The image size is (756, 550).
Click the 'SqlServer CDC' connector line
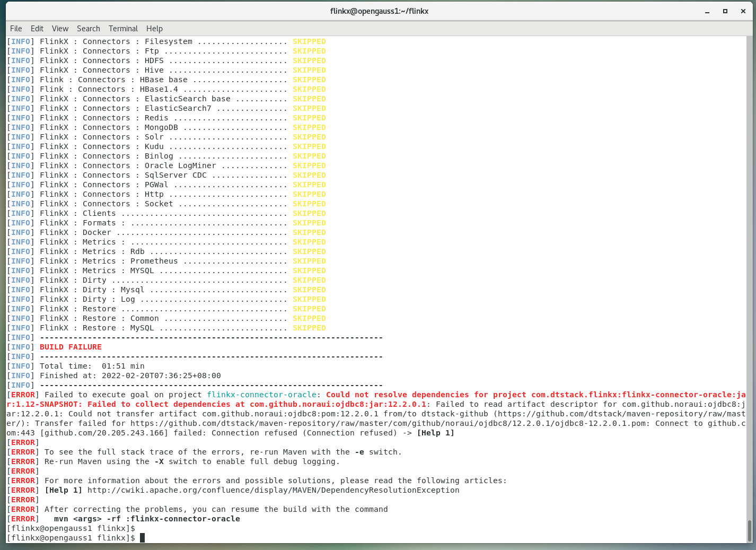tap(166, 175)
